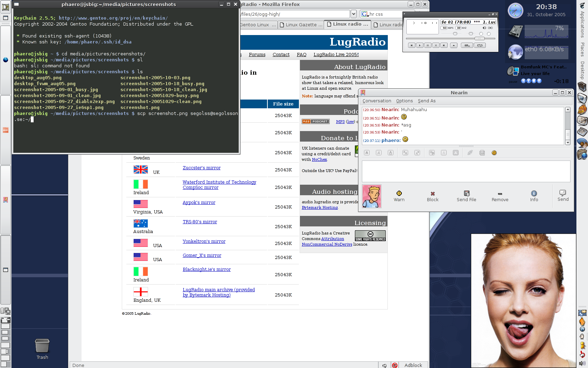Open the Desktop menu on right panel

[582, 70]
